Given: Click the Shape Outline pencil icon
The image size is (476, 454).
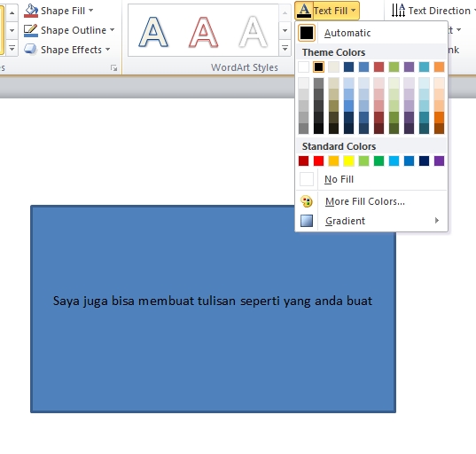Looking at the screenshot, I should tap(31, 30).
